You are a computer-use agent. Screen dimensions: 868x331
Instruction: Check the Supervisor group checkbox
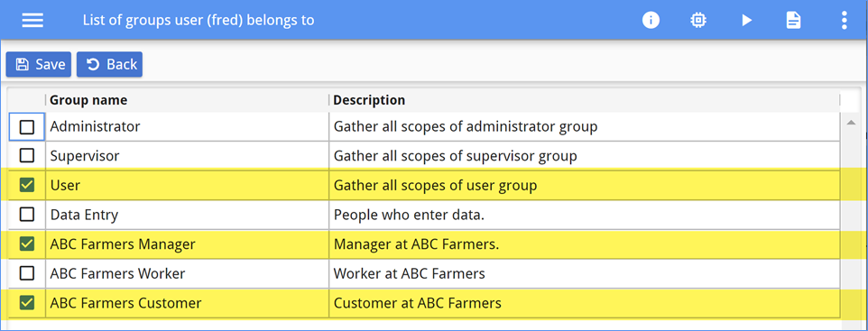click(26, 156)
